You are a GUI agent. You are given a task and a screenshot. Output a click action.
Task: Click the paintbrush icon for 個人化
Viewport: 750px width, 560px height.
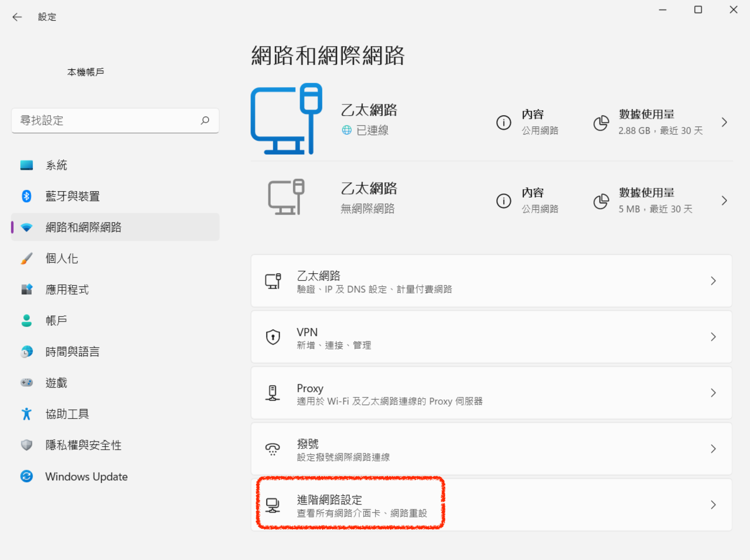click(27, 258)
